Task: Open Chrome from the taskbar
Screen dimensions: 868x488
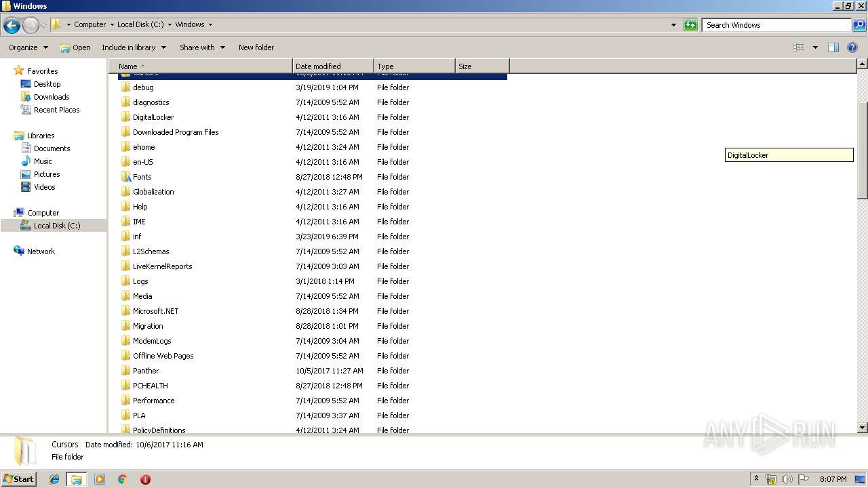Action: point(122,479)
